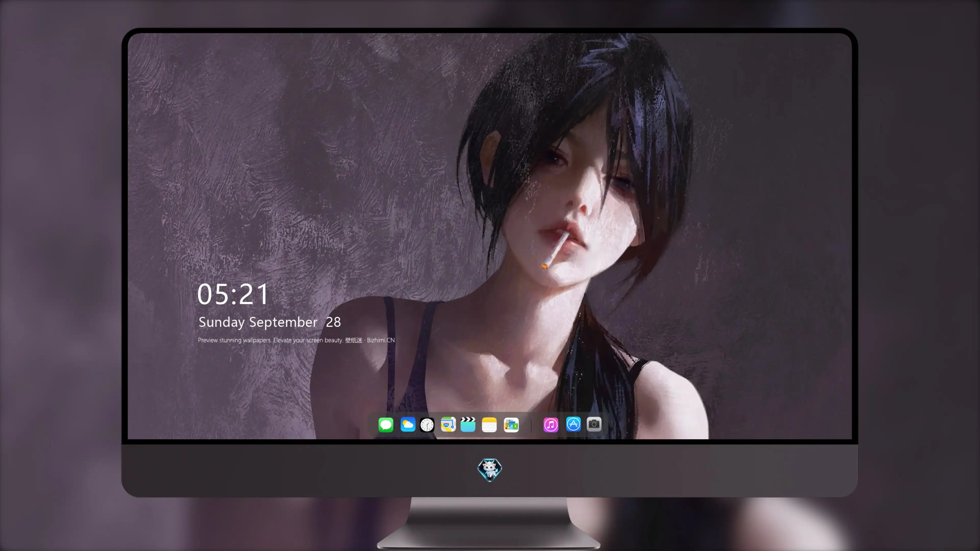Launch the pink iTunes Store app

click(551, 425)
